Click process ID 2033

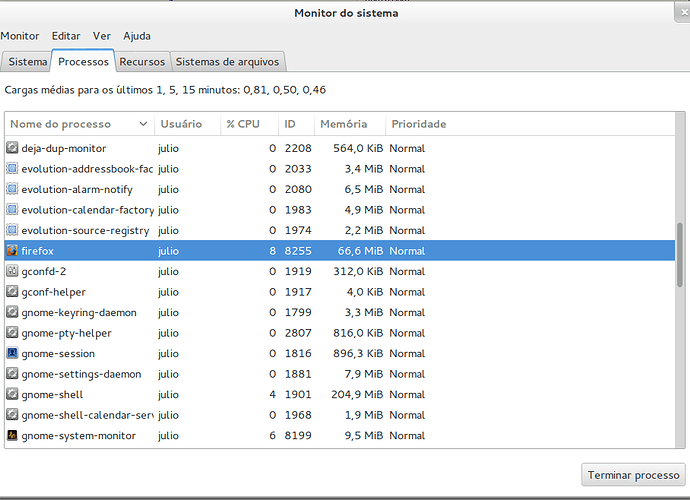click(298, 169)
